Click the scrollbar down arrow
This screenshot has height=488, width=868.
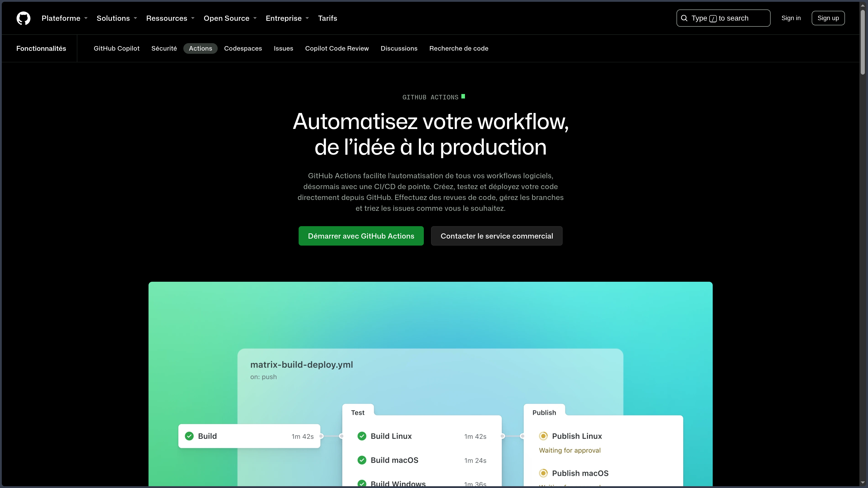[863, 482]
